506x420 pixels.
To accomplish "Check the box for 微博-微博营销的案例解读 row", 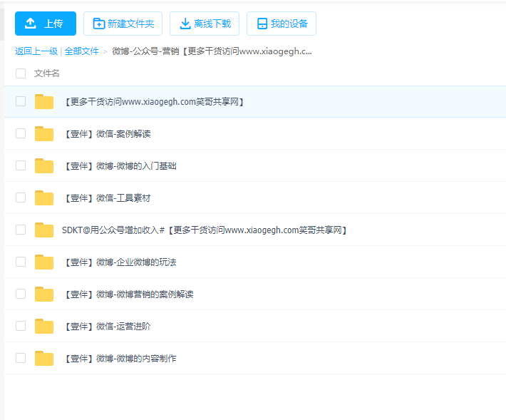I will pyautogui.click(x=21, y=294).
